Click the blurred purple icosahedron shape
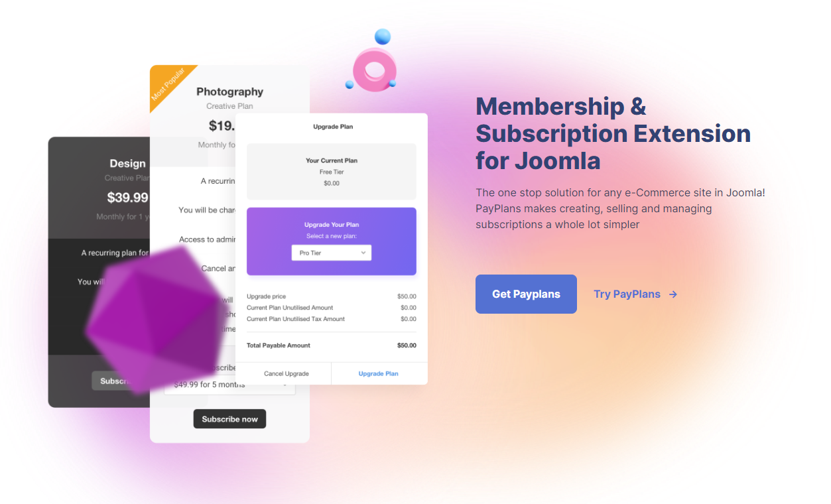Image resolution: width=831 pixels, height=504 pixels. tap(155, 319)
